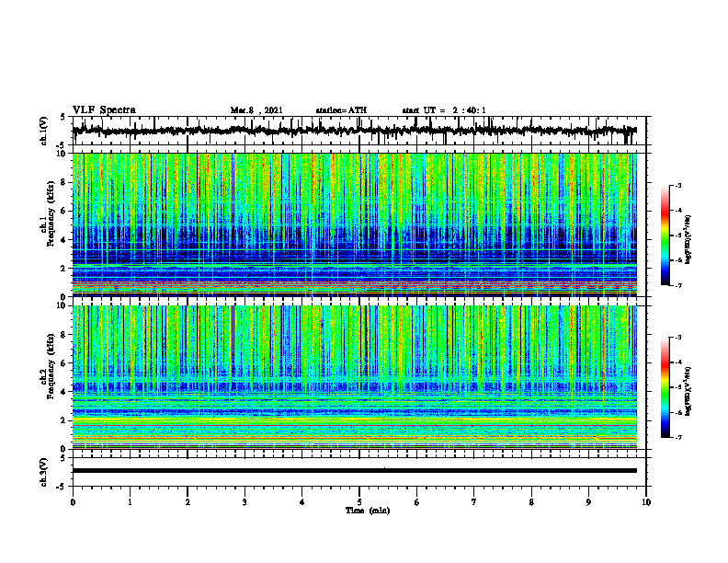Click the "5" tick on ch.1(V) axis
This screenshot has width=728, height=563.
point(63,117)
